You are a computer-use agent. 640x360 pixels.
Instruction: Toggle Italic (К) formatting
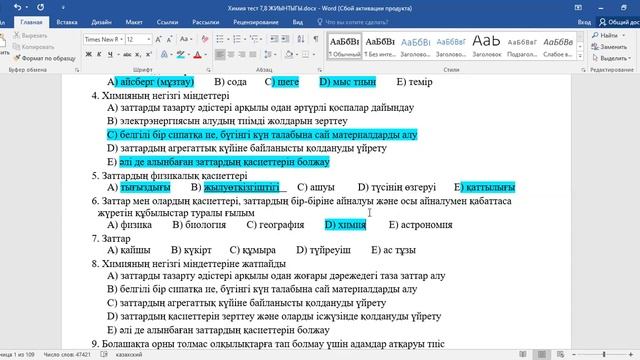click(x=99, y=54)
